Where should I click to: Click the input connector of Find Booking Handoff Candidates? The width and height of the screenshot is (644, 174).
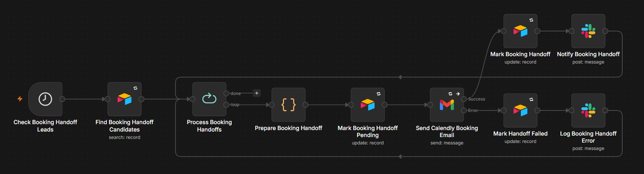click(108, 99)
